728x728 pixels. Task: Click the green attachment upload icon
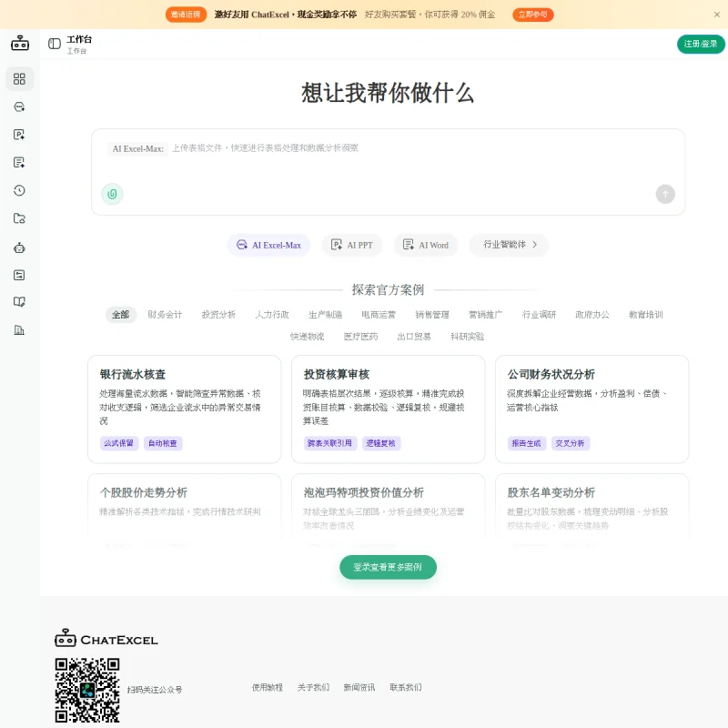point(112,194)
